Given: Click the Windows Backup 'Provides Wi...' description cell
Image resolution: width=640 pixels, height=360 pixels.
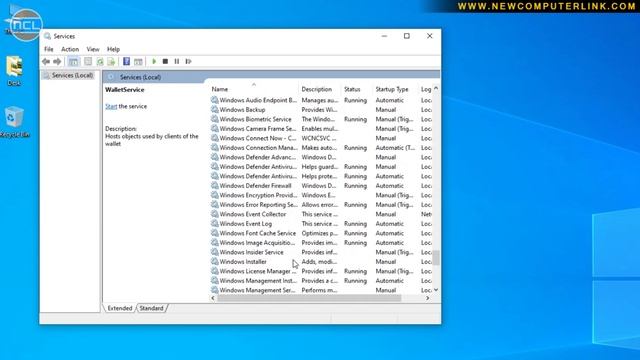Looking at the screenshot, I should 319,109.
